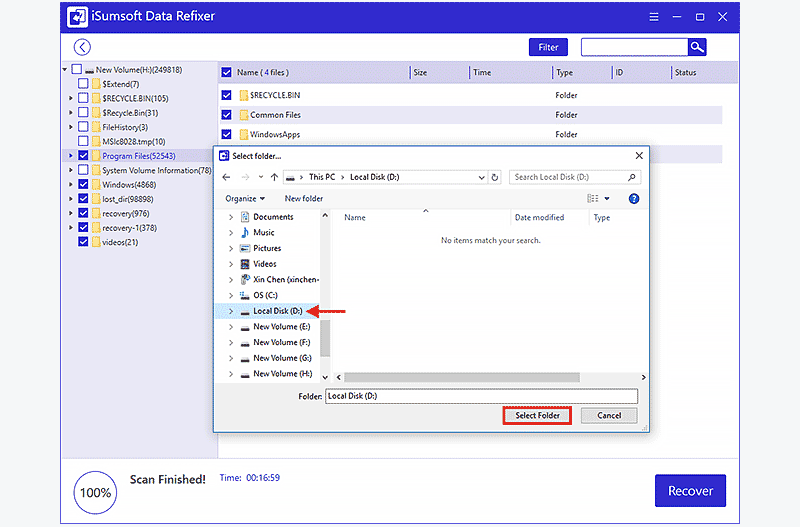The width and height of the screenshot is (800, 527).
Task: Click the Select Folder button
Action: 537,415
